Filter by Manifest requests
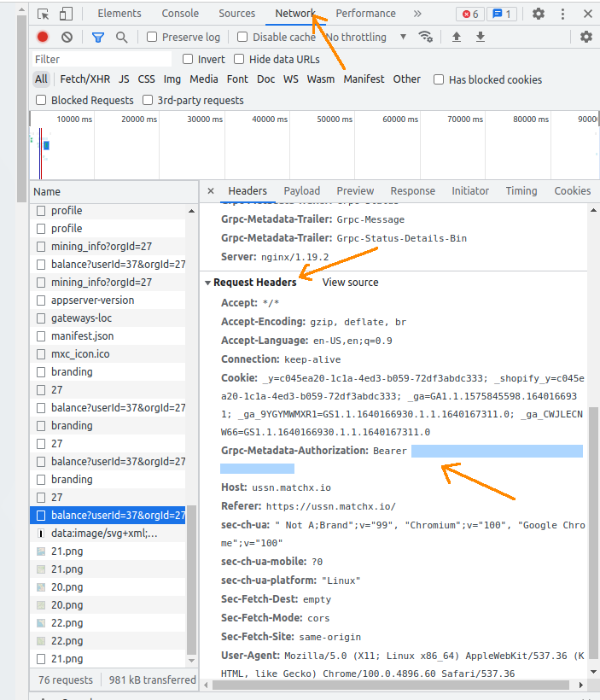The image size is (600, 700). tap(364, 79)
